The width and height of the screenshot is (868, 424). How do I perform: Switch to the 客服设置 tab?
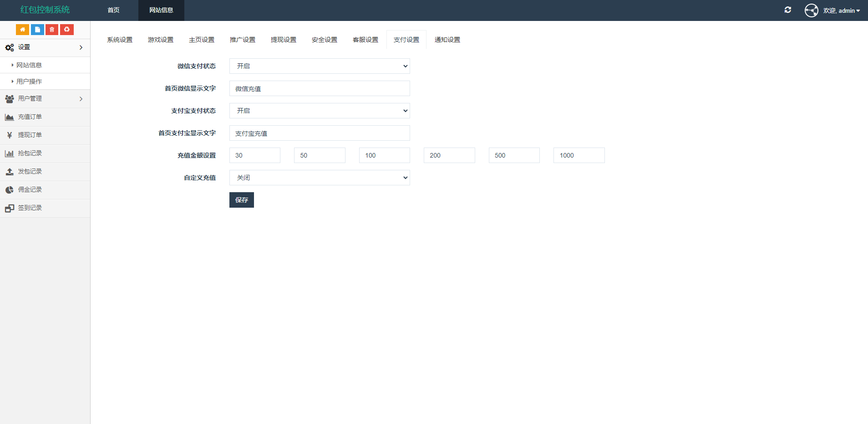365,40
